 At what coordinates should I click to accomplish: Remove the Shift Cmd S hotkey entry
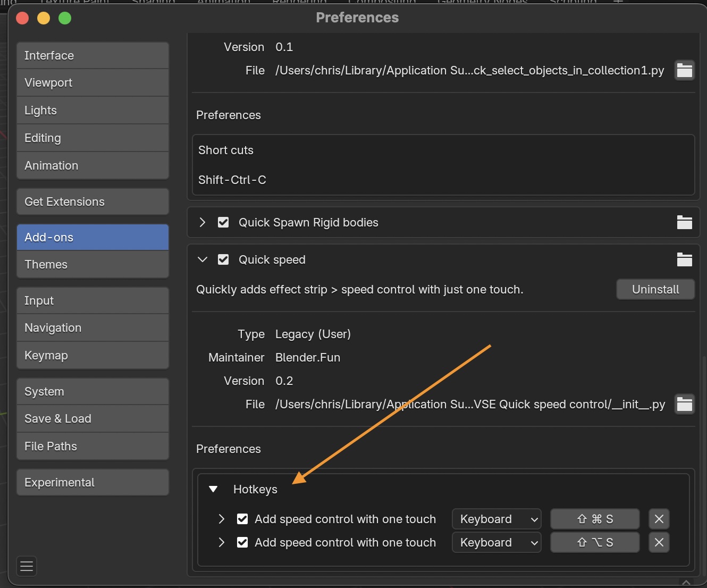tap(659, 519)
